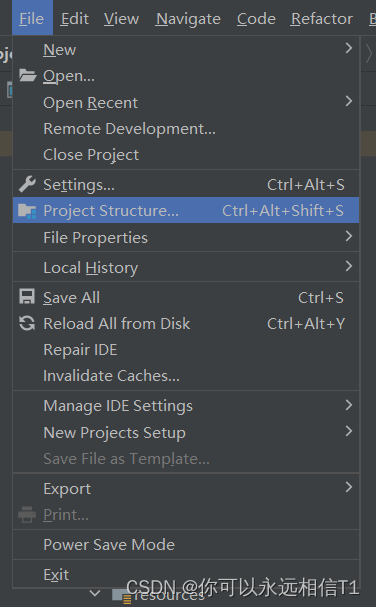Collapse the resources tree node chevron
The image size is (376, 607).
(95, 593)
